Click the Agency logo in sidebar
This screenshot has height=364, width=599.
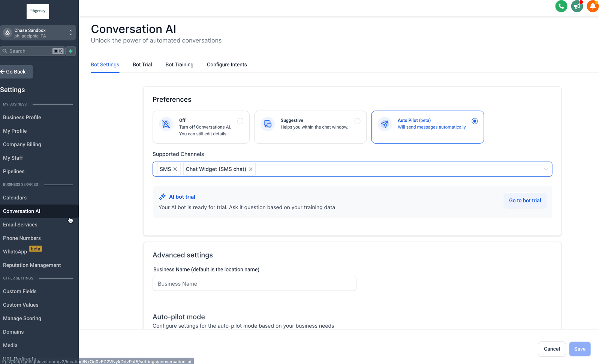[38, 11]
